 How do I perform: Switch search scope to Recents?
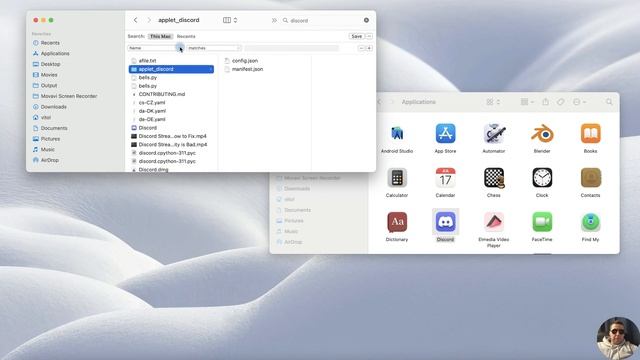pyautogui.click(x=186, y=36)
